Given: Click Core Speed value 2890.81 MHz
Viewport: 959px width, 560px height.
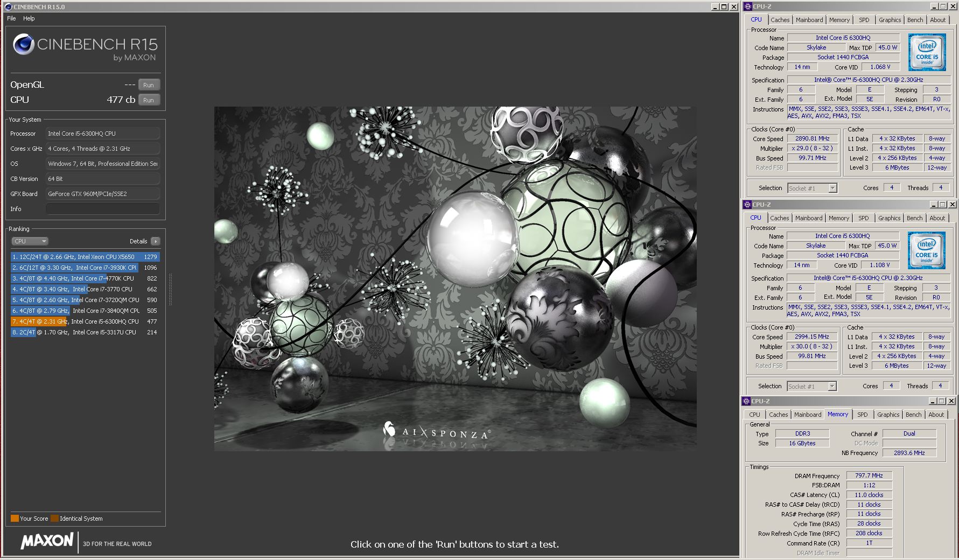Looking at the screenshot, I should click(x=813, y=138).
